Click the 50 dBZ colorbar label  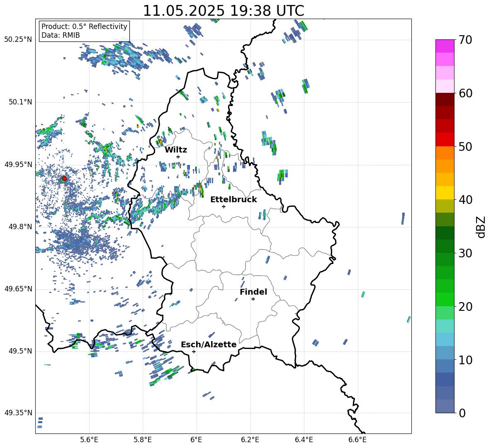pyautogui.click(x=465, y=147)
